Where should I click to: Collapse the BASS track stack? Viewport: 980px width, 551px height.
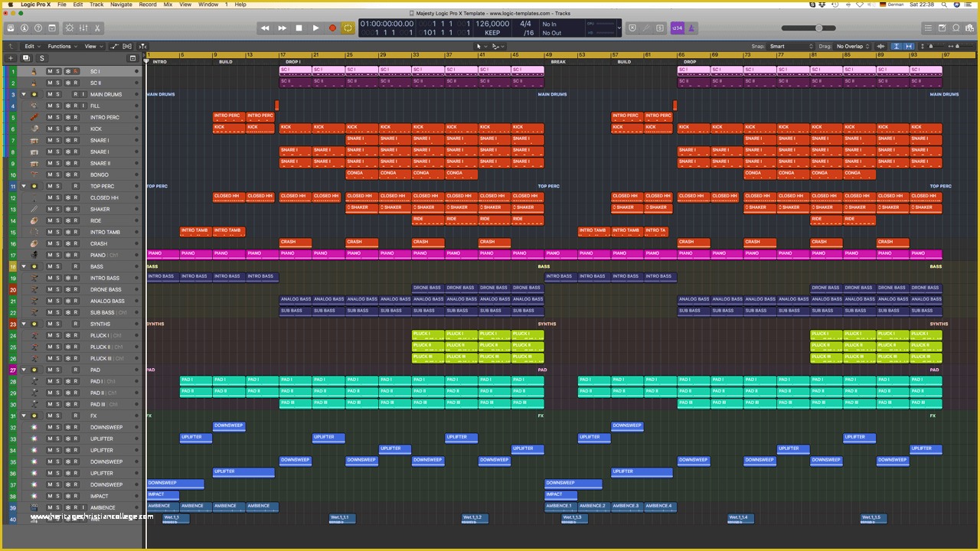(24, 266)
